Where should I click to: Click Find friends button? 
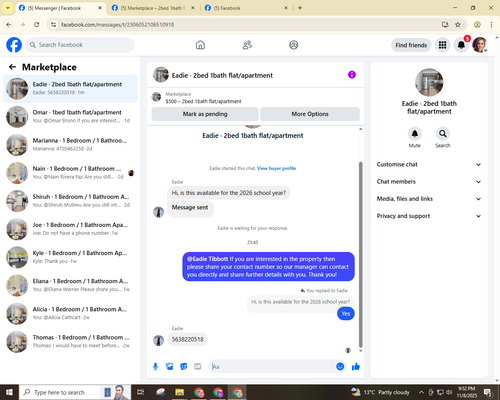coord(411,45)
